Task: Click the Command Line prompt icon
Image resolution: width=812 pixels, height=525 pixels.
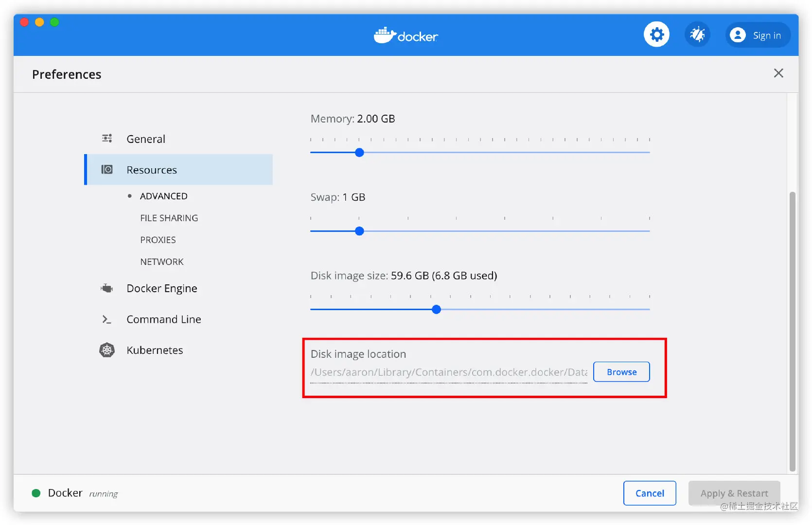Action: click(107, 319)
